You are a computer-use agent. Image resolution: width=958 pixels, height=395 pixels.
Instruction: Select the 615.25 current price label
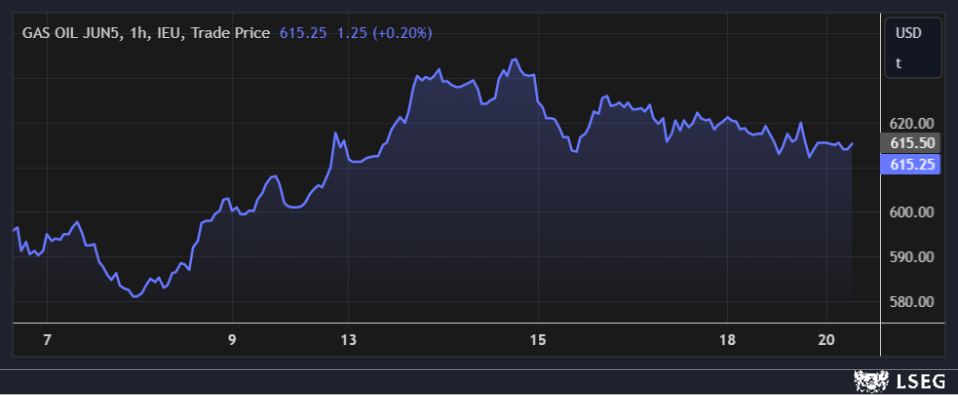910,164
